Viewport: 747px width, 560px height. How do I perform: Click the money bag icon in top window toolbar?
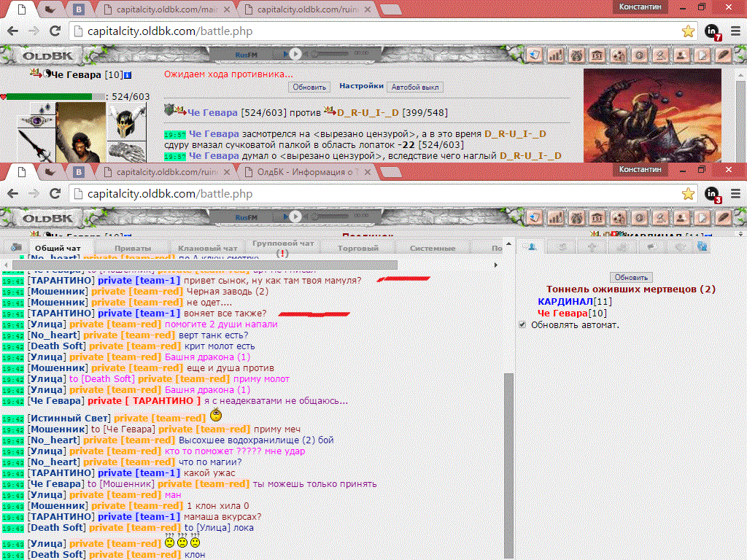(x=576, y=55)
